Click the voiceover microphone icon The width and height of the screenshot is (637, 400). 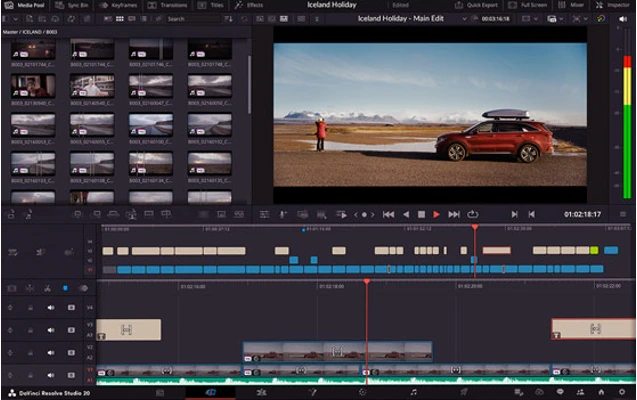(x=283, y=214)
